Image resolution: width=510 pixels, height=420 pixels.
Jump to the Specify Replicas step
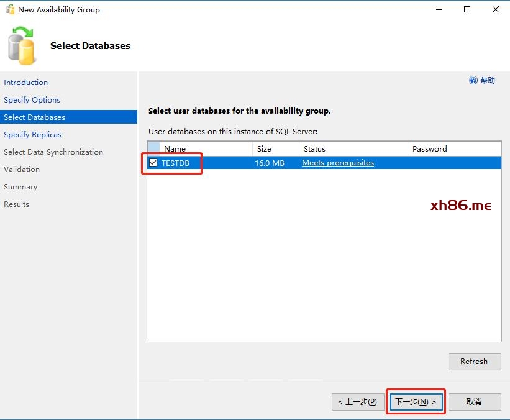[32, 134]
